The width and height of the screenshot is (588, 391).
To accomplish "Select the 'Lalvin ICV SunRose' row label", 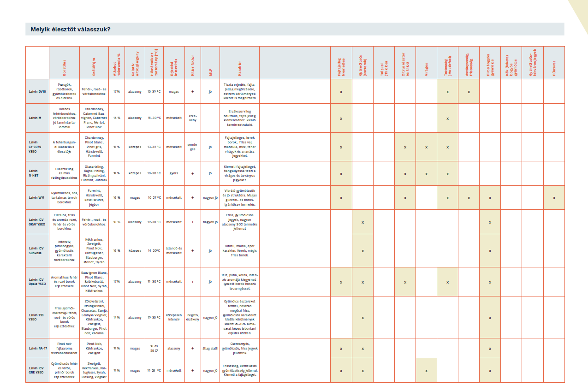I will point(36,251).
